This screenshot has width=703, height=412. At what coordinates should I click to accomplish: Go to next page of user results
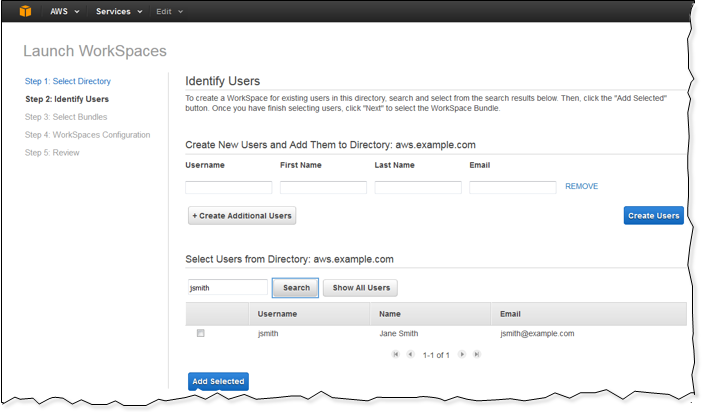coord(462,354)
